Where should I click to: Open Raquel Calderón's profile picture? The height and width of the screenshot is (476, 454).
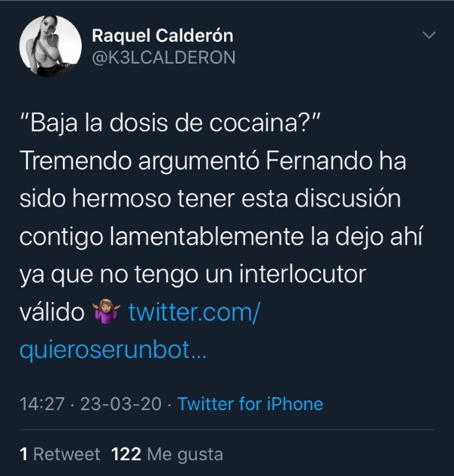click(x=51, y=45)
